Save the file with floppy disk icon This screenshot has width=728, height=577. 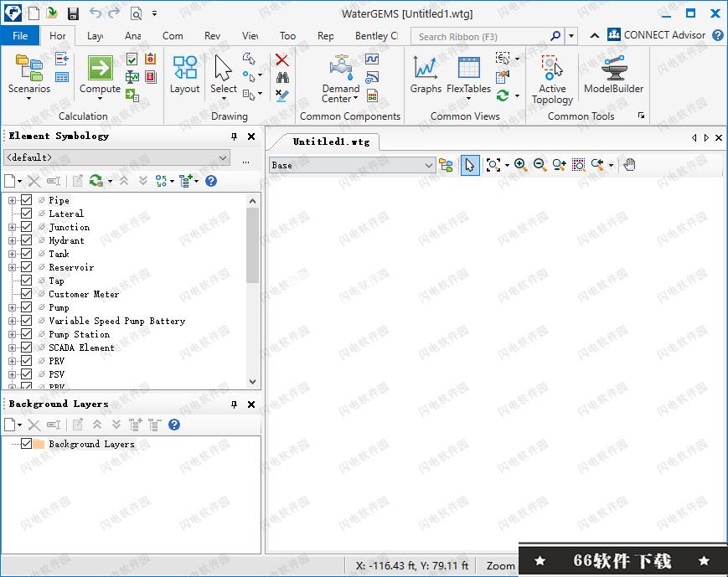[x=73, y=13]
